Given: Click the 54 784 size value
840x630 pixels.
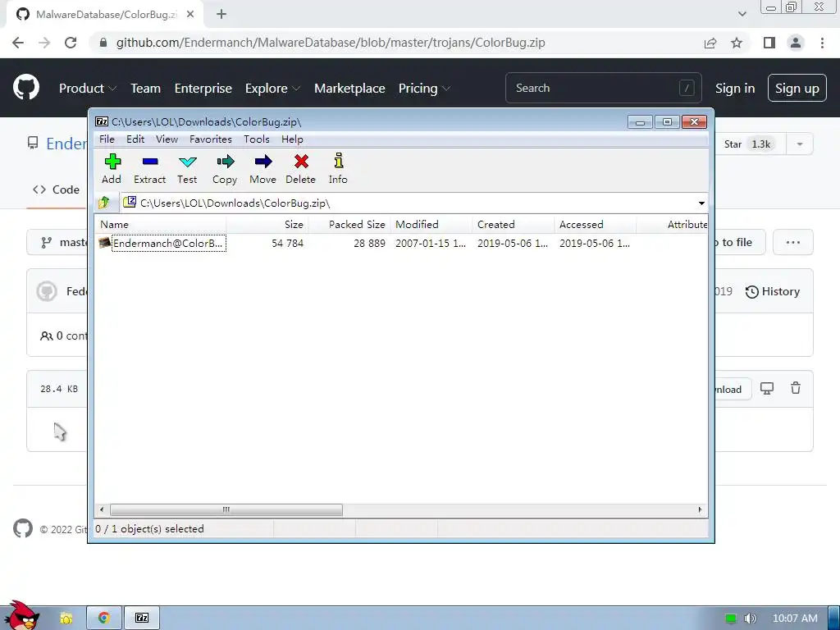Looking at the screenshot, I should [287, 243].
